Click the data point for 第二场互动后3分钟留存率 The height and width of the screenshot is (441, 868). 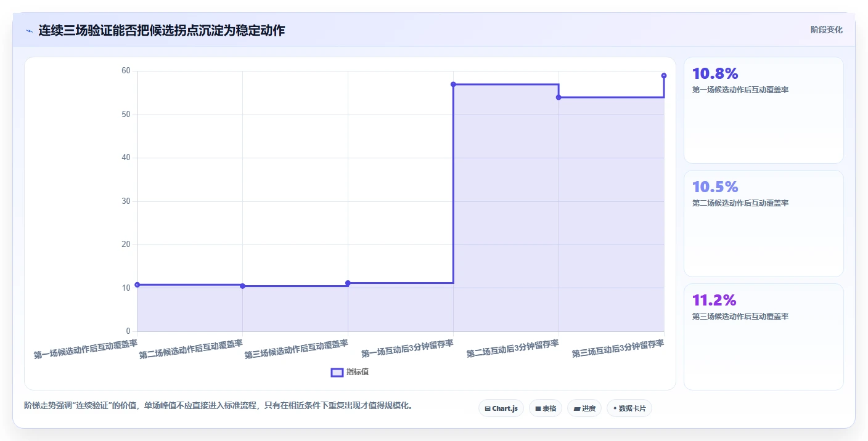559,97
